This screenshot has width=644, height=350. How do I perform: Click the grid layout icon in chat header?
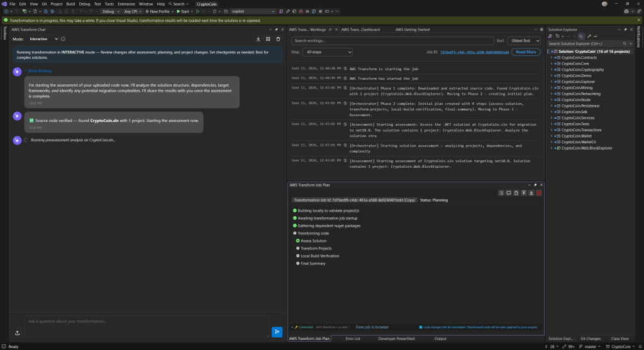point(268,39)
